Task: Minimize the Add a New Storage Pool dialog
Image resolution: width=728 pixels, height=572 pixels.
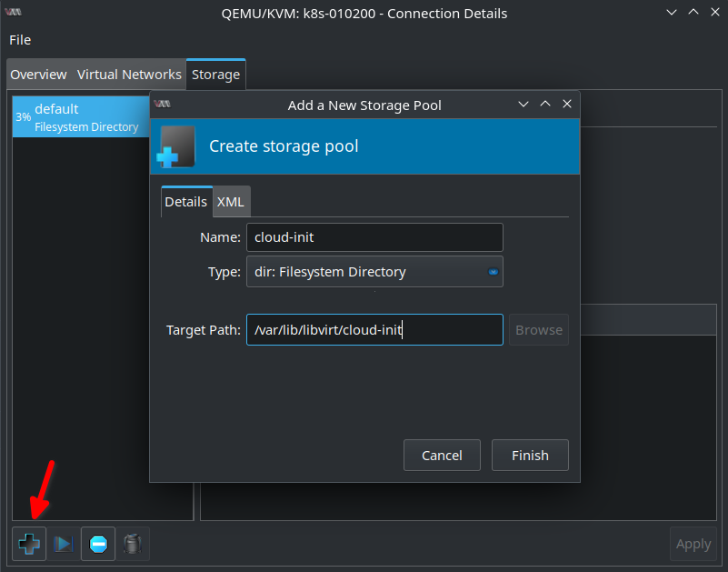Action: 524,104
